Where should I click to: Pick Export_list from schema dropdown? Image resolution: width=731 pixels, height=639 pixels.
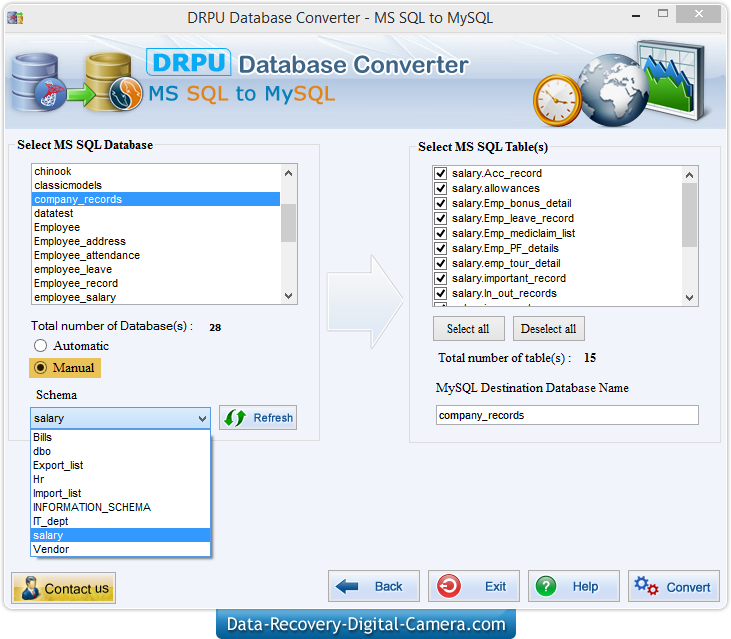click(x=120, y=465)
